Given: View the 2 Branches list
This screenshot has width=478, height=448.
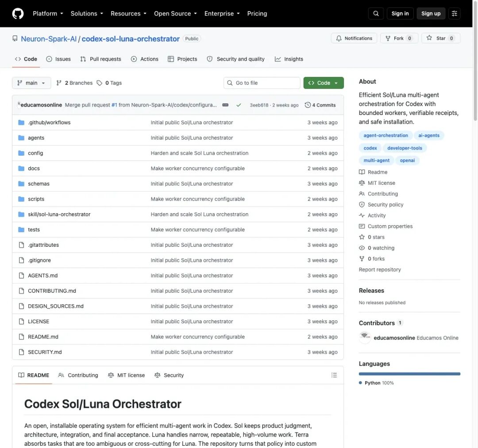Looking at the screenshot, I should (75, 83).
